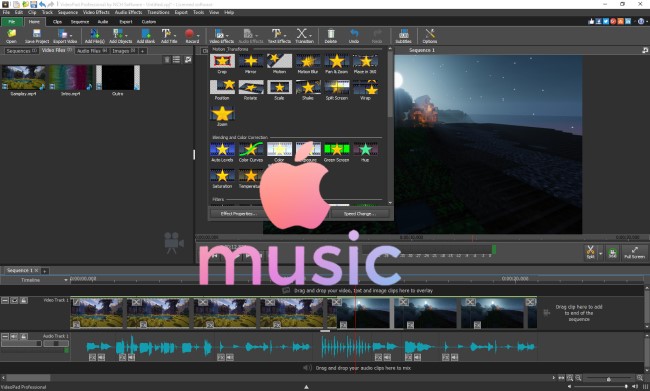The height and width of the screenshot is (391, 650).
Task: Click the Speed Change button
Action: click(x=359, y=214)
